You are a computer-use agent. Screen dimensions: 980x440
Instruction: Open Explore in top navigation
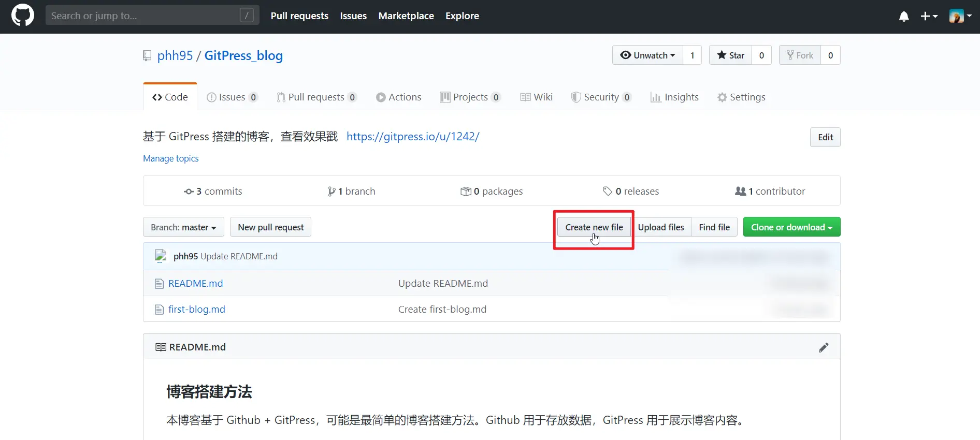coord(462,16)
